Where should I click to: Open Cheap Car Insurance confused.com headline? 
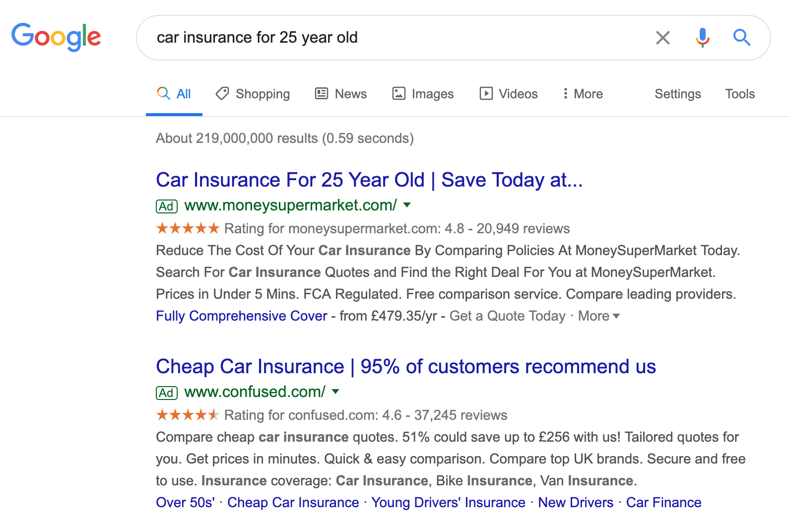406,366
